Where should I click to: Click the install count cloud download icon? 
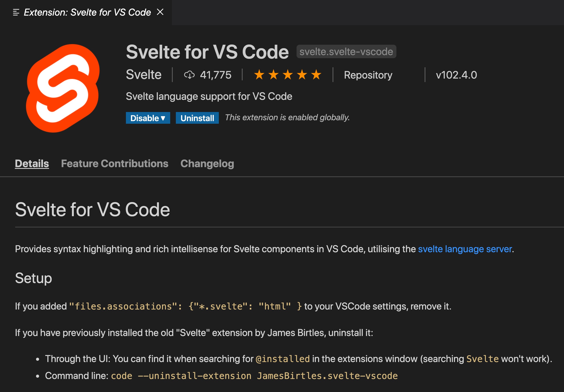189,75
